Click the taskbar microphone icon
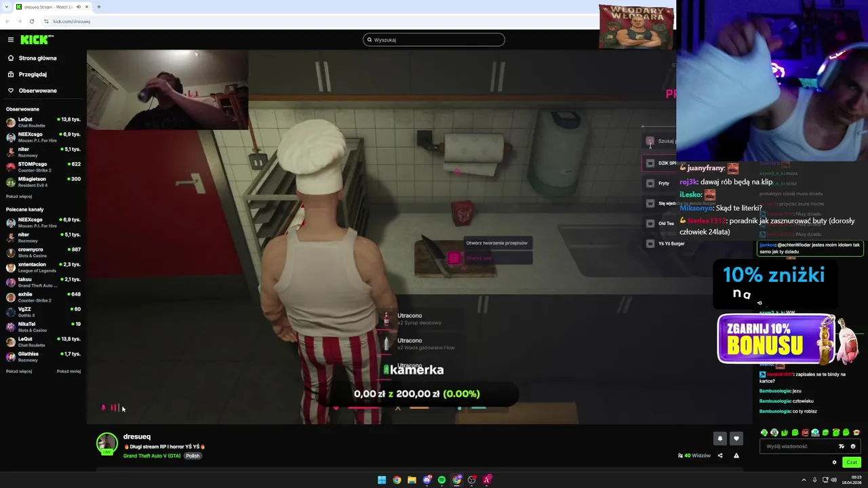Viewport: 868px width, 488px height. point(814,480)
